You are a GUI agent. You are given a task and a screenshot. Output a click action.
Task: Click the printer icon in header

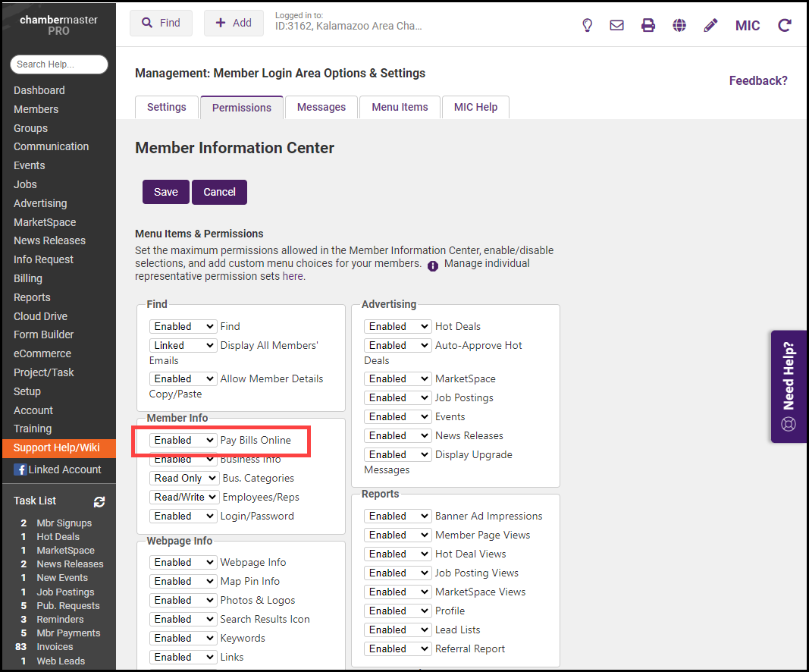648,25
